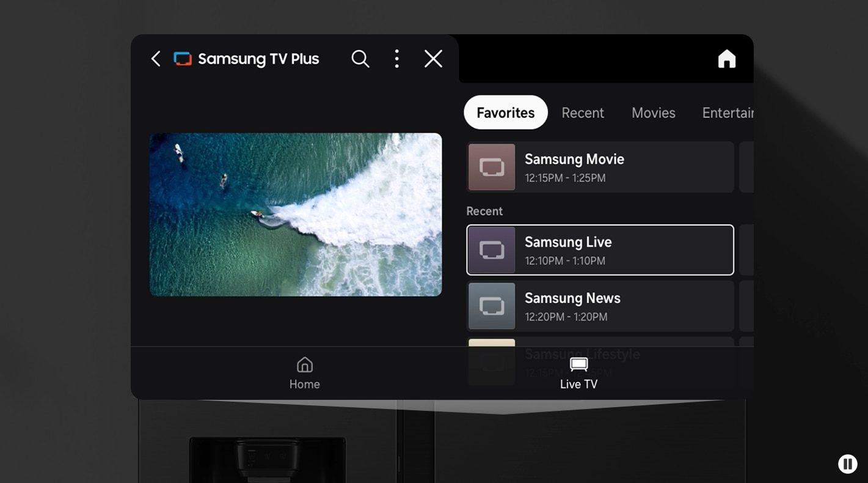Click the back arrow icon
This screenshot has height=483, width=868.
click(156, 59)
